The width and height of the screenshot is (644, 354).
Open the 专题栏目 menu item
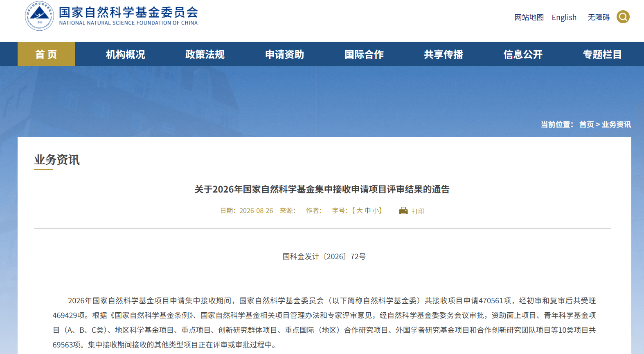click(x=602, y=54)
